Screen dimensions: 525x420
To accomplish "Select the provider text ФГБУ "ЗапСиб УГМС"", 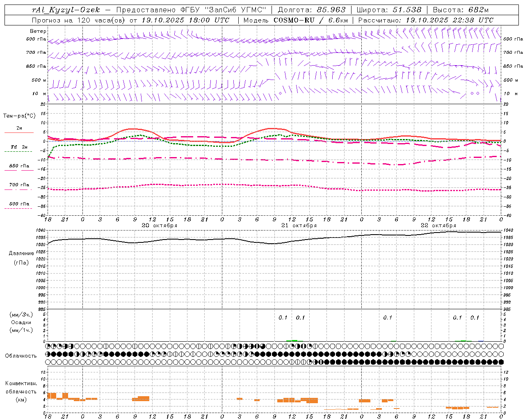I will tap(223, 10).
